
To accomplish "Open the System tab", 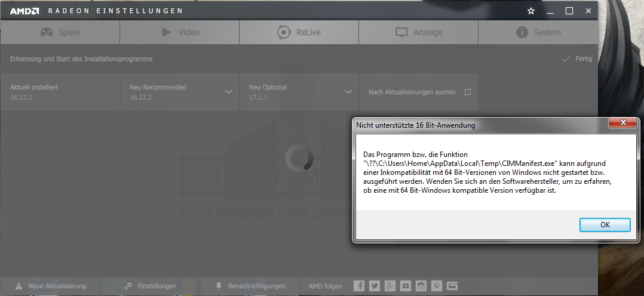I will pos(538,32).
